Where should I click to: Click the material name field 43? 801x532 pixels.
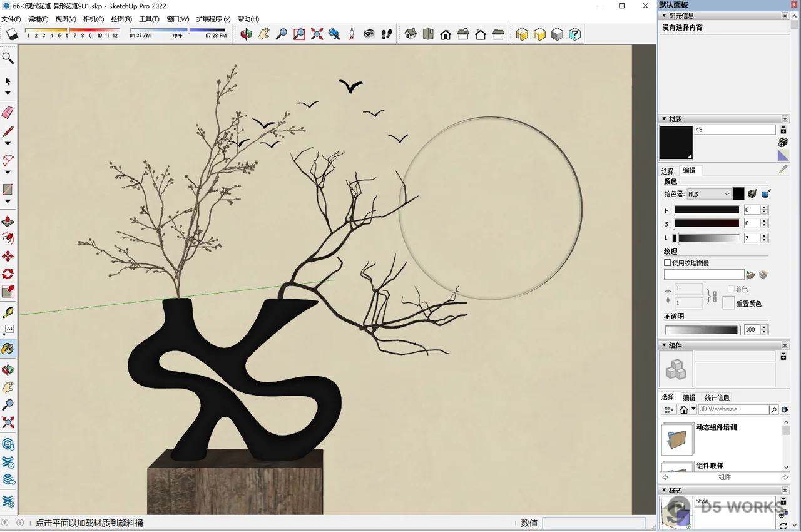(x=735, y=130)
